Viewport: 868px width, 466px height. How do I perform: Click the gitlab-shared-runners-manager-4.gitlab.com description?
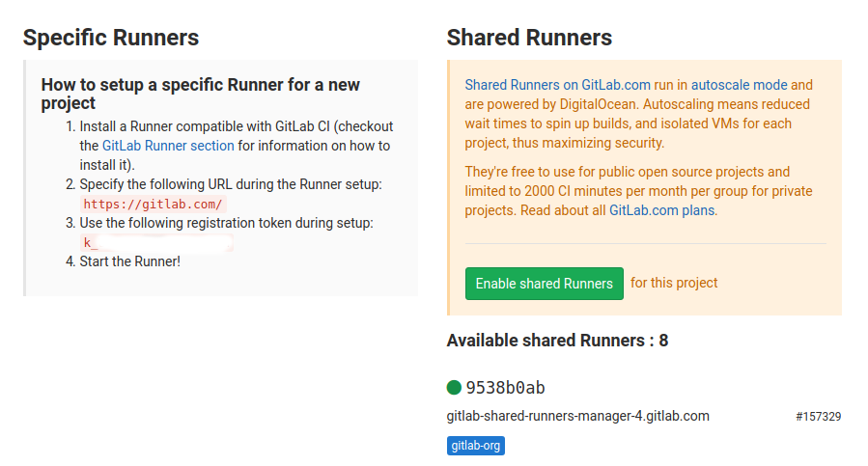pyautogui.click(x=578, y=416)
